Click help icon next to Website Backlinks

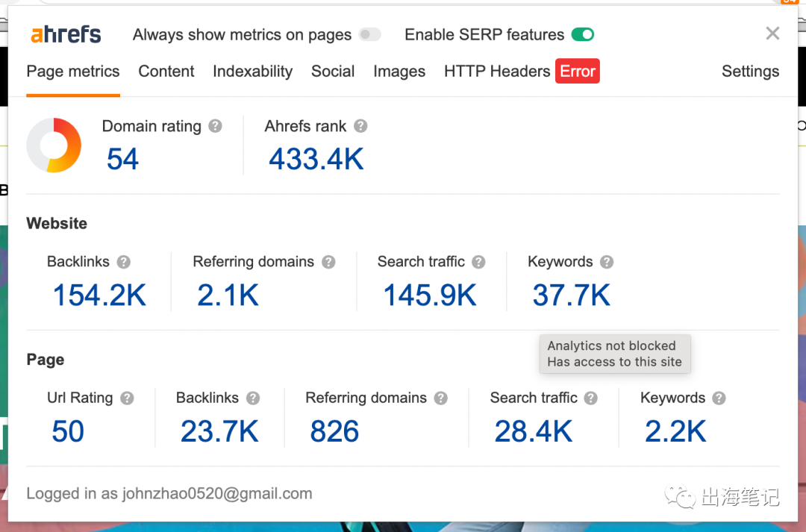click(x=124, y=262)
